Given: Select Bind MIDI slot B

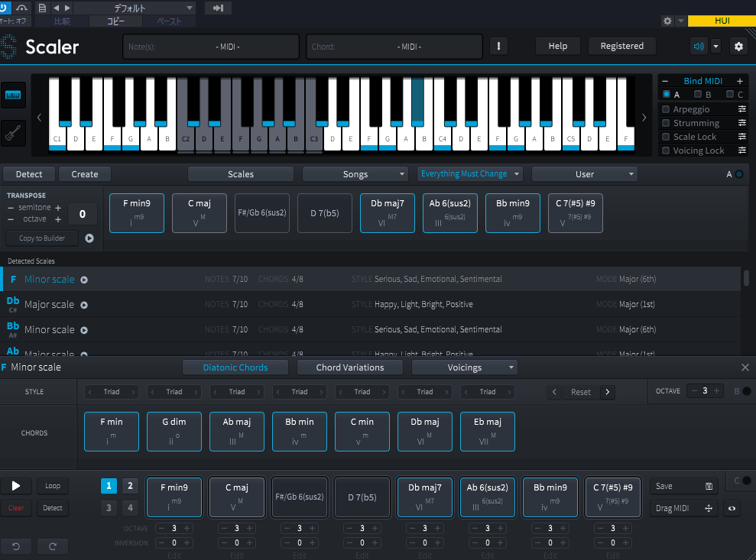Looking at the screenshot, I should click(698, 94).
